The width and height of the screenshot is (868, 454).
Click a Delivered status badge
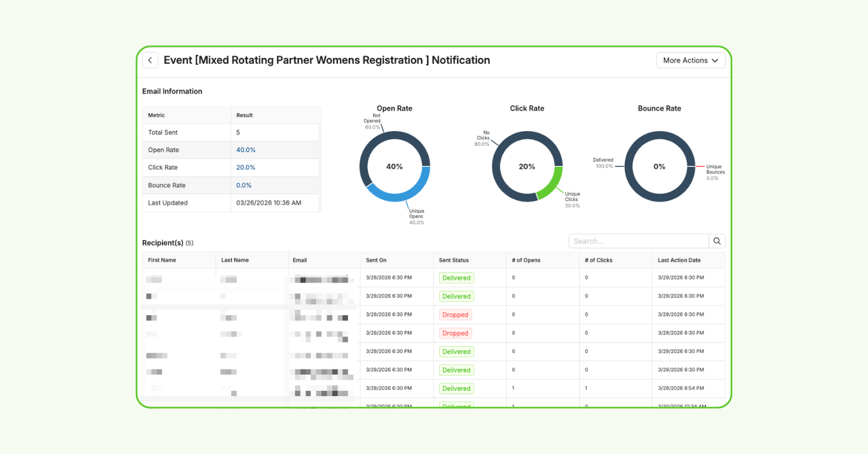tap(456, 278)
